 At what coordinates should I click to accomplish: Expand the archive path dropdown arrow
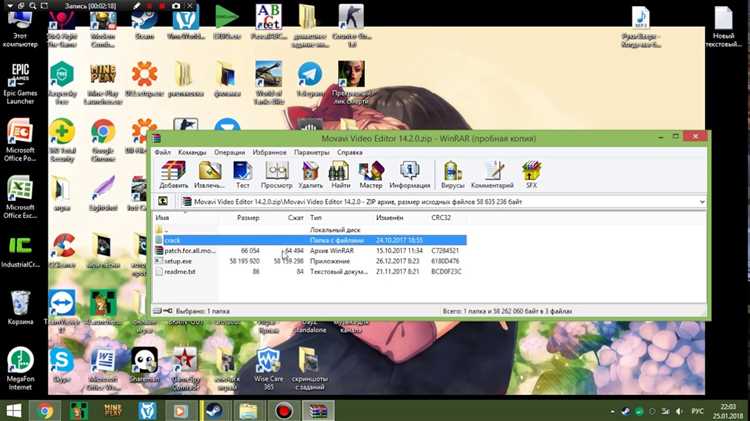pos(702,202)
